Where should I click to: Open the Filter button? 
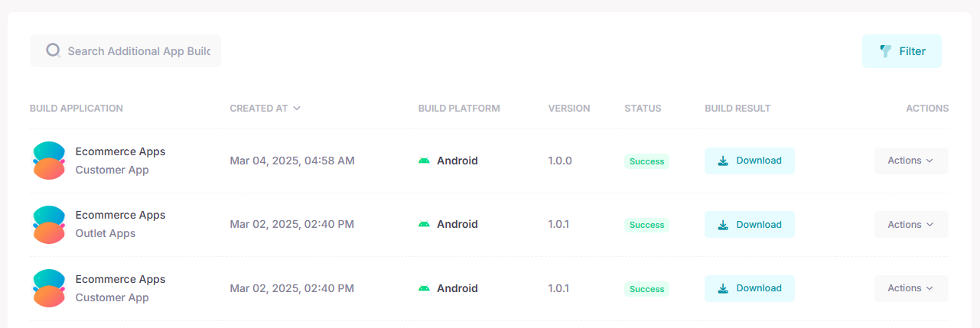point(902,51)
